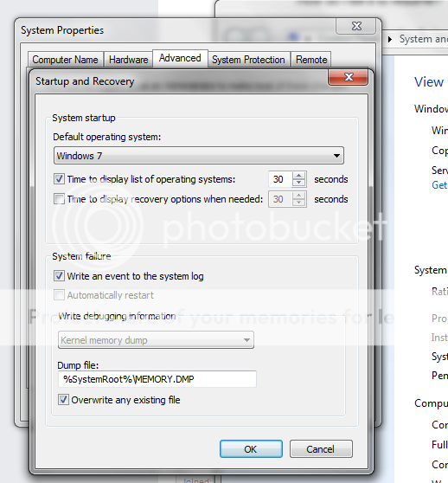Close the System Properties window

(356, 26)
